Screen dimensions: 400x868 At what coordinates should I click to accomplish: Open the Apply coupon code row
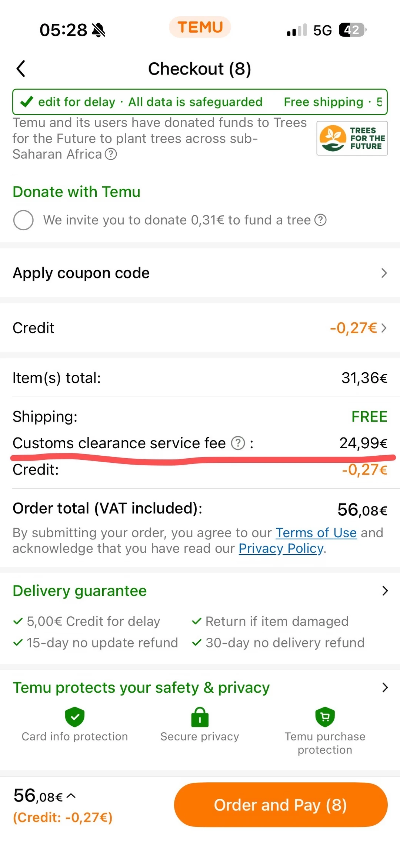pos(200,273)
